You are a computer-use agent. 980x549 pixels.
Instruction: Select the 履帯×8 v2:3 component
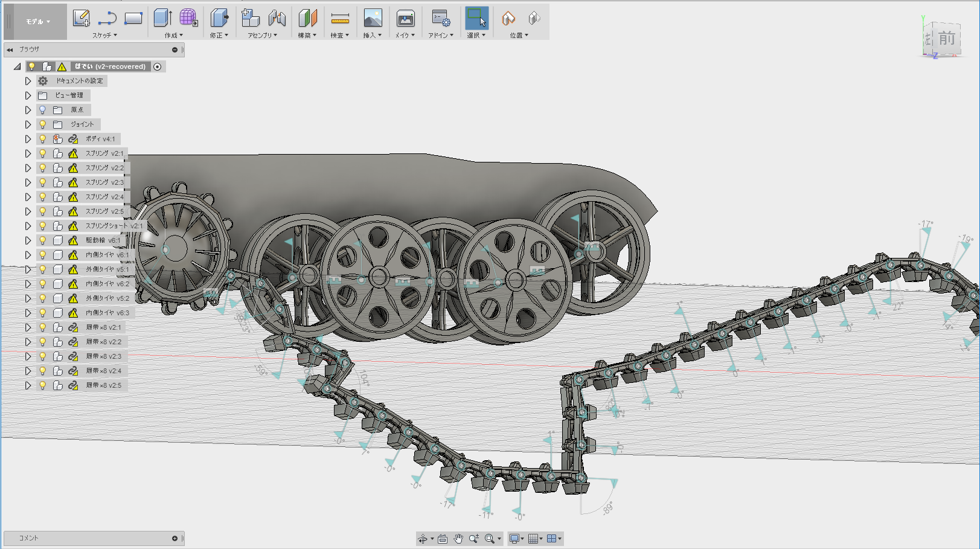tap(103, 356)
